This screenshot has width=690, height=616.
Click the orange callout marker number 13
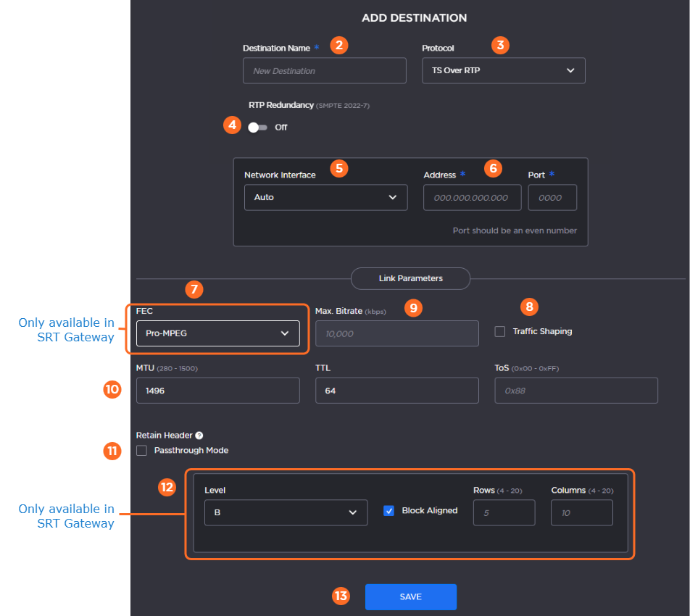pyautogui.click(x=341, y=596)
